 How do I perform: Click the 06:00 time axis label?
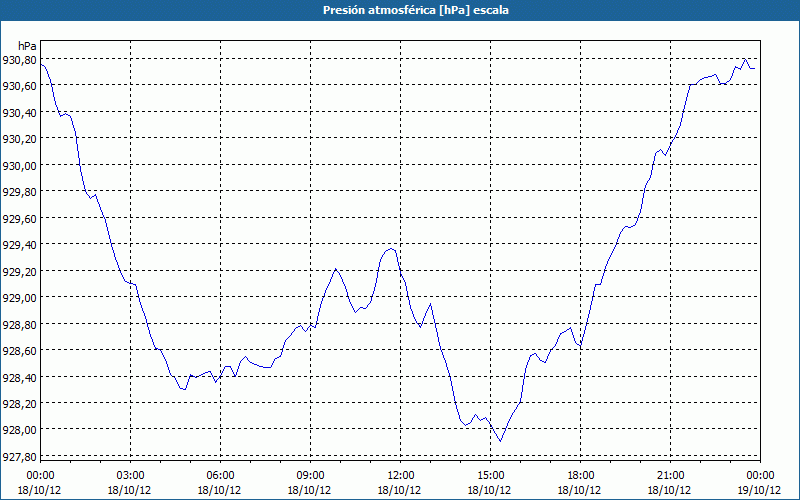point(220,476)
